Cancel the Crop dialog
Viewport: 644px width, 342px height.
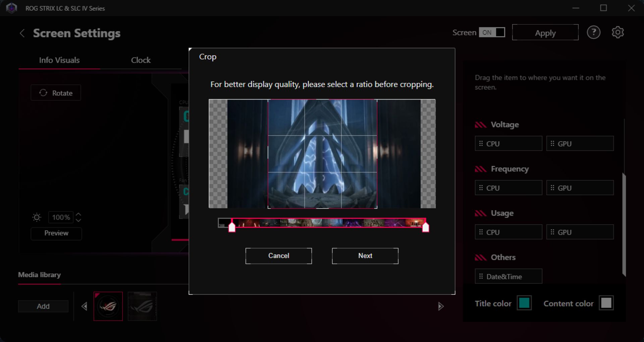(x=279, y=256)
